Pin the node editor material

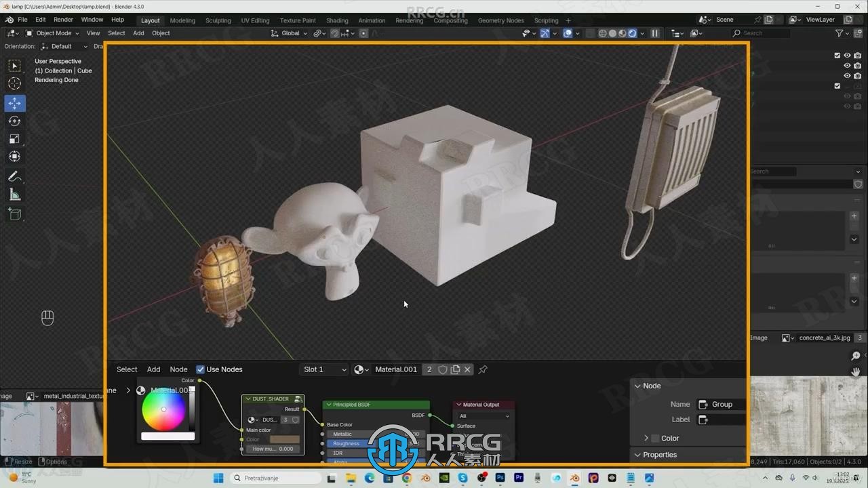point(483,369)
